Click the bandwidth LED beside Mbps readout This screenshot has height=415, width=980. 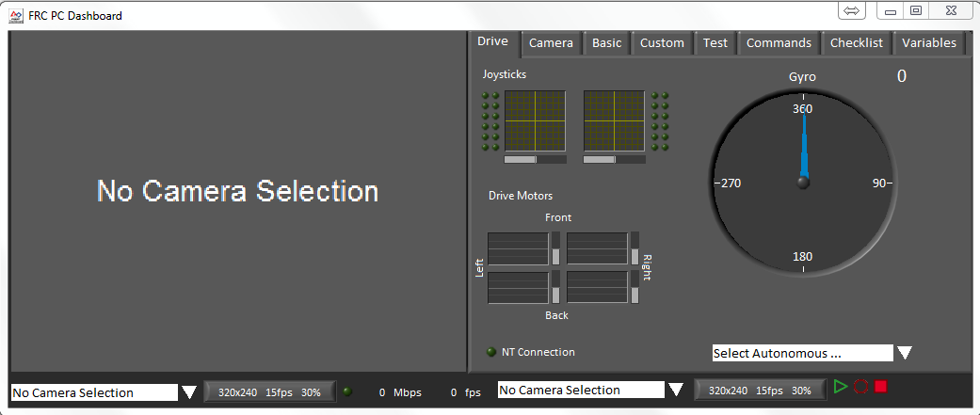click(x=347, y=391)
